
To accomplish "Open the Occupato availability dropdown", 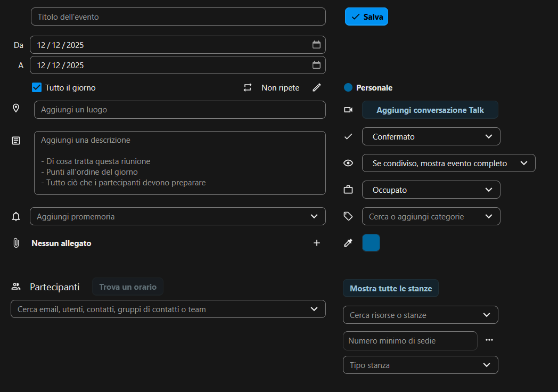I will (431, 190).
